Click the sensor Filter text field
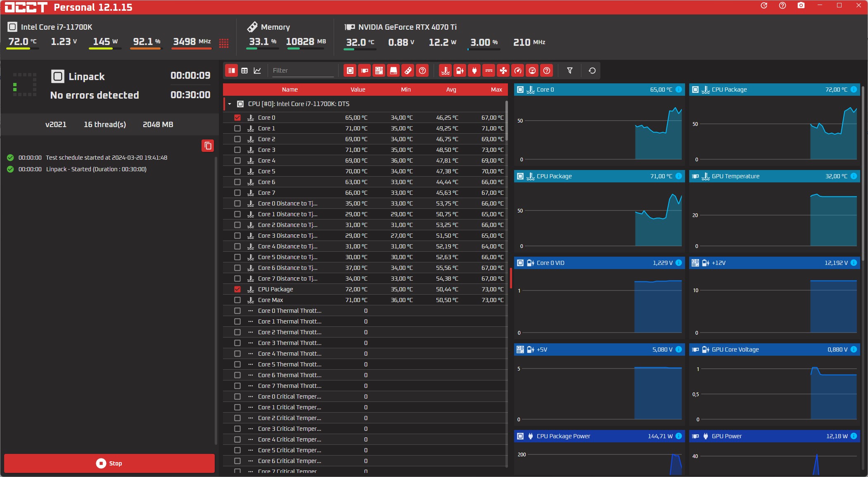Screen dimensions: 868x477 (302, 71)
